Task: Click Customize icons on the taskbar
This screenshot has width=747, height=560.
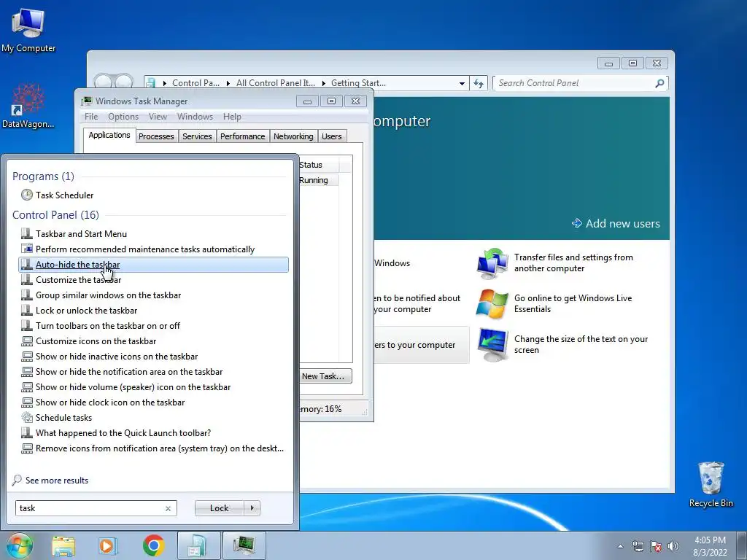Action: coord(154,341)
